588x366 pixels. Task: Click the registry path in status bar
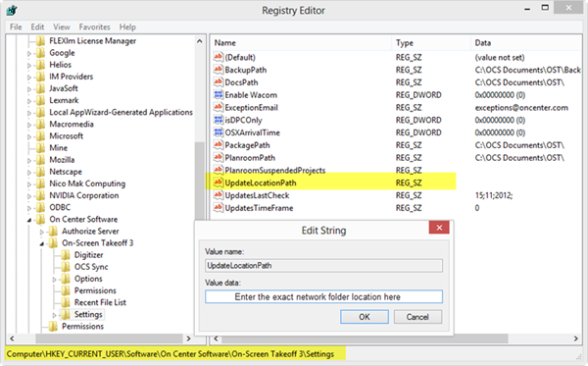171,354
